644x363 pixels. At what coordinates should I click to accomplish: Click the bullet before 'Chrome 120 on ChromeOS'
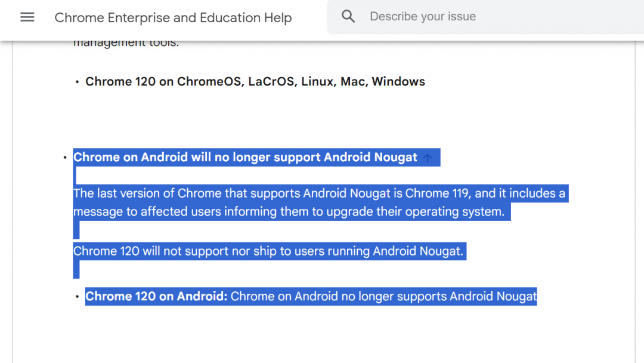78,82
